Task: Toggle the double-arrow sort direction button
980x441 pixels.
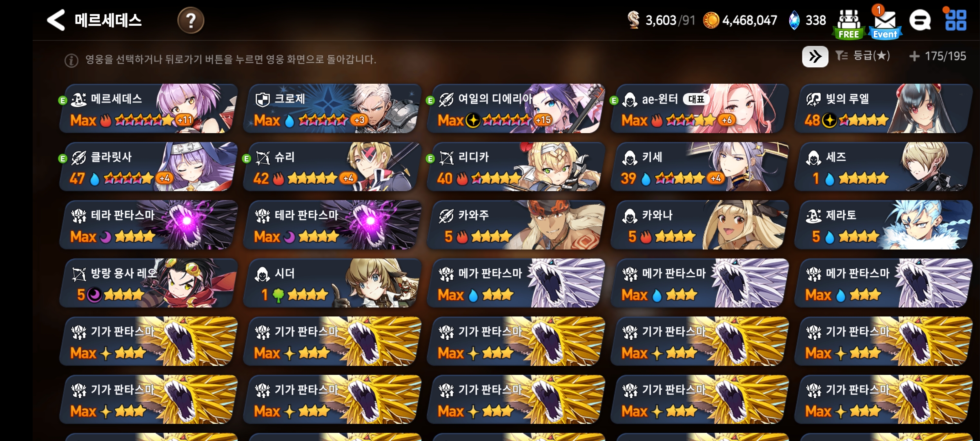Action: 815,56
